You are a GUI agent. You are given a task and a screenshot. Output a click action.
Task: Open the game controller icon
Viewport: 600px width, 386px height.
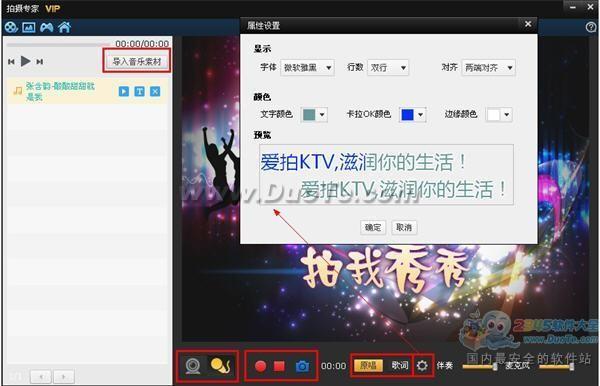(x=47, y=27)
